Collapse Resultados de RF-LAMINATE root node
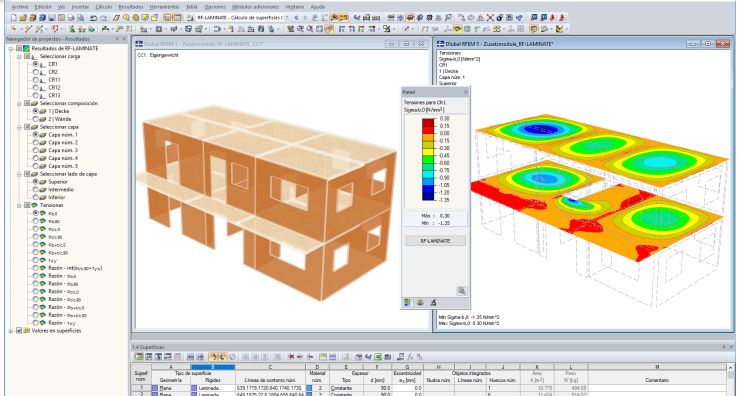The image size is (738, 396). coord(11,48)
